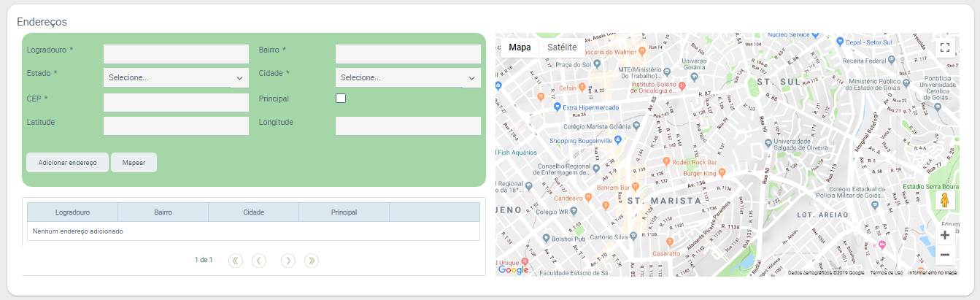Open the Estado dropdown
The image size is (980, 300).
click(176, 78)
